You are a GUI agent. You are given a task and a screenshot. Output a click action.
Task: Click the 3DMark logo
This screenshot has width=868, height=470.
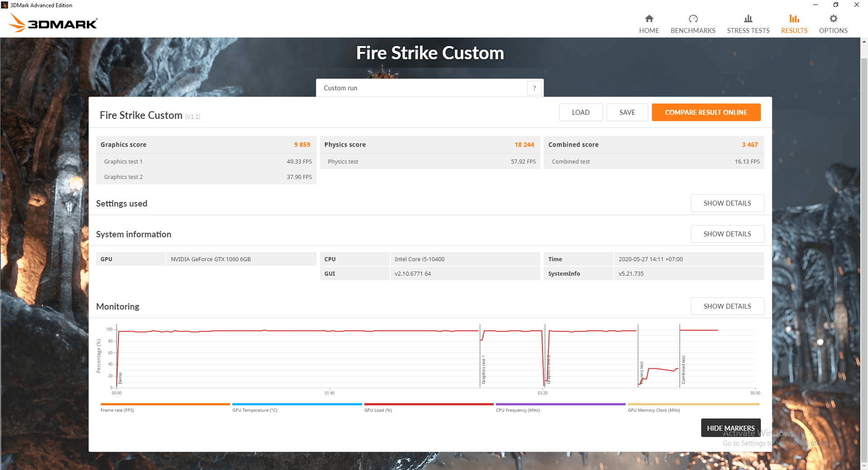point(53,23)
